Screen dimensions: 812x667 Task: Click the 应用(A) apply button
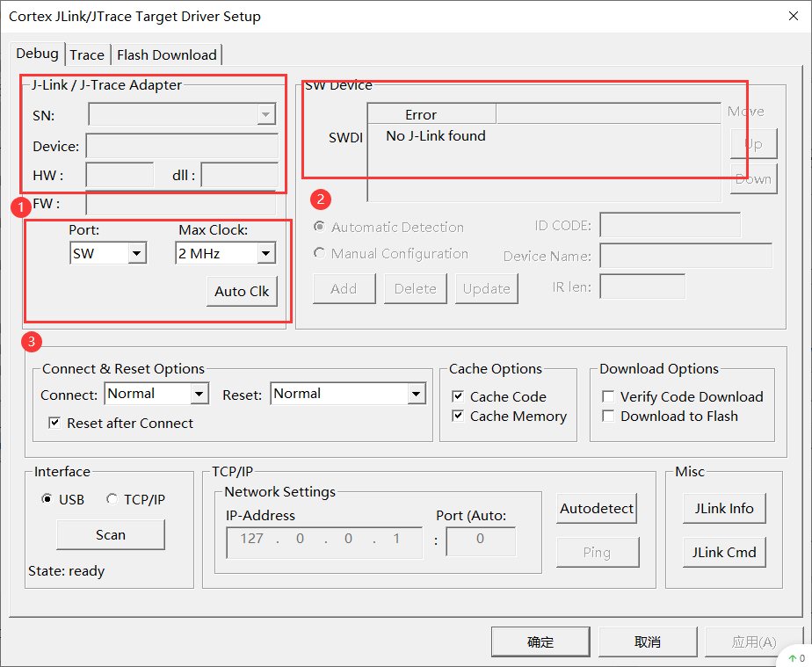[x=754, y=642]
